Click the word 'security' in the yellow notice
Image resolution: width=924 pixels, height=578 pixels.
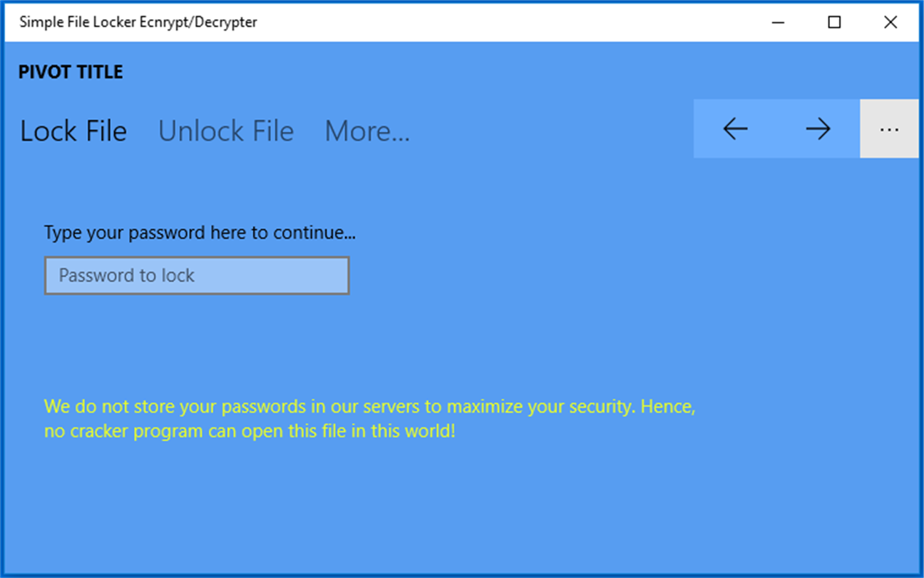click(x=602, y=407)
